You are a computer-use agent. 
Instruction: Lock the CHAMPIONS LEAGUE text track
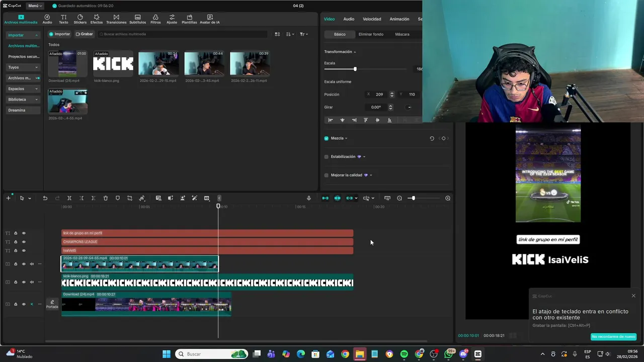(x=16, y=242)
